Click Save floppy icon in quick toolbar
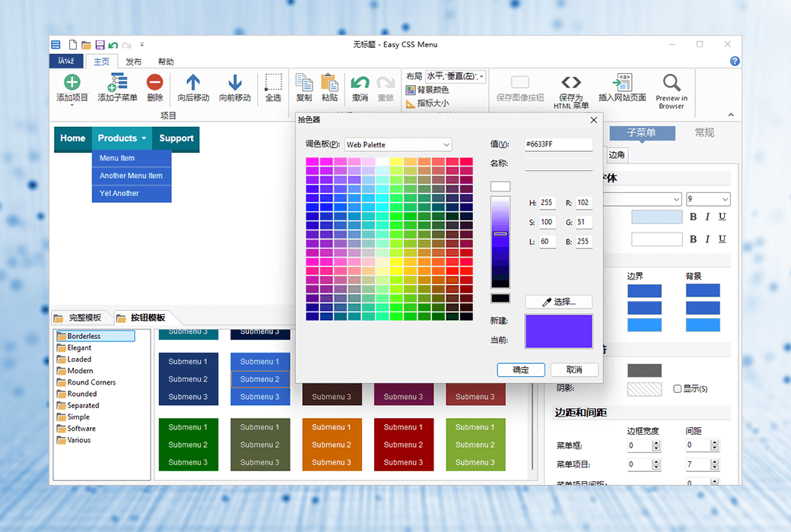The width and height of the screenshot is (791, 532). point(100,45)
